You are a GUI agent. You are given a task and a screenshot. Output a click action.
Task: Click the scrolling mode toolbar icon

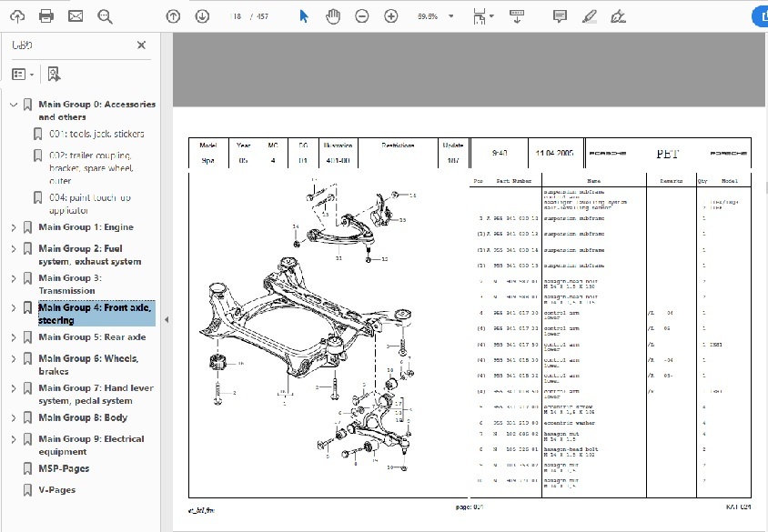coord(517,16)
